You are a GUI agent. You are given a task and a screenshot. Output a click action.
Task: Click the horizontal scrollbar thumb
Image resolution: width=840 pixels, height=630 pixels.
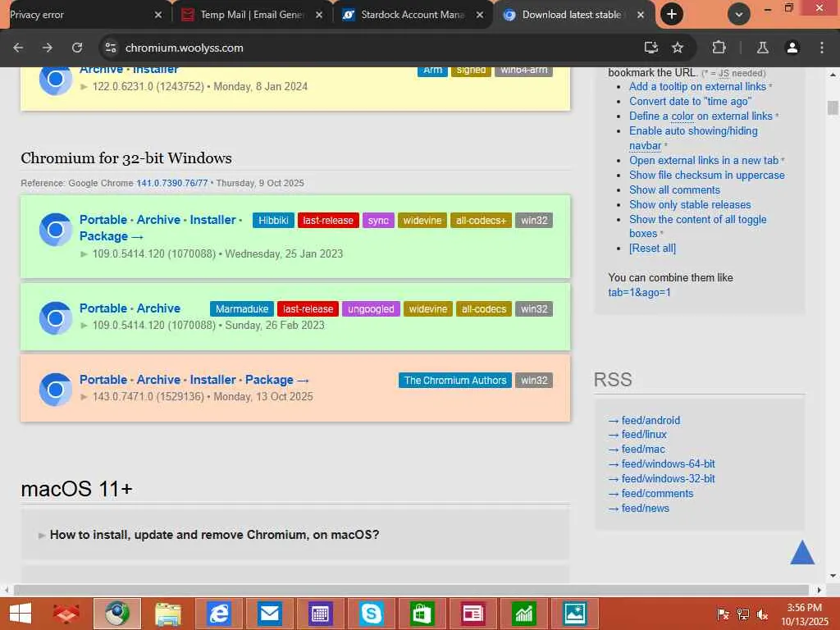click(x=411, y=590)
